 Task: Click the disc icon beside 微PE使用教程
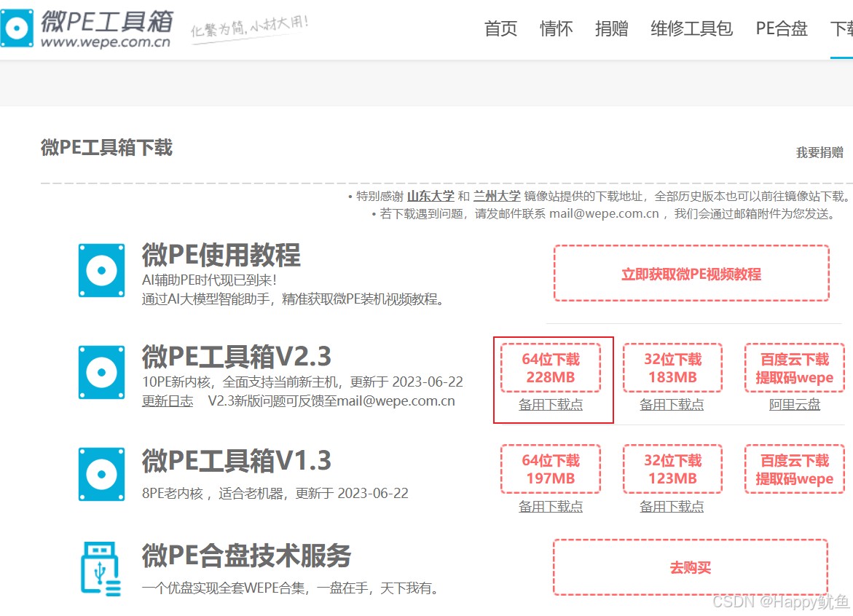pos(102,270)
